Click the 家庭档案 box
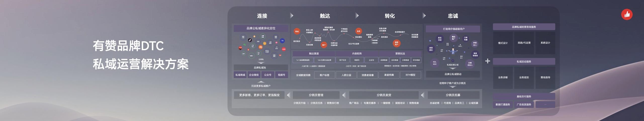The height and width of the screenshot is (121, 644). pyautogui.click(x=389, y=75)
